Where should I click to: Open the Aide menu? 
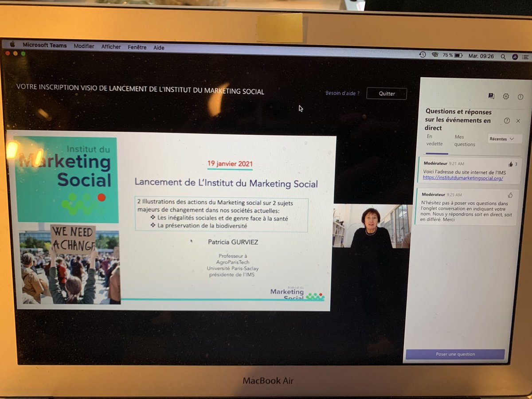[x=159, y=47]
